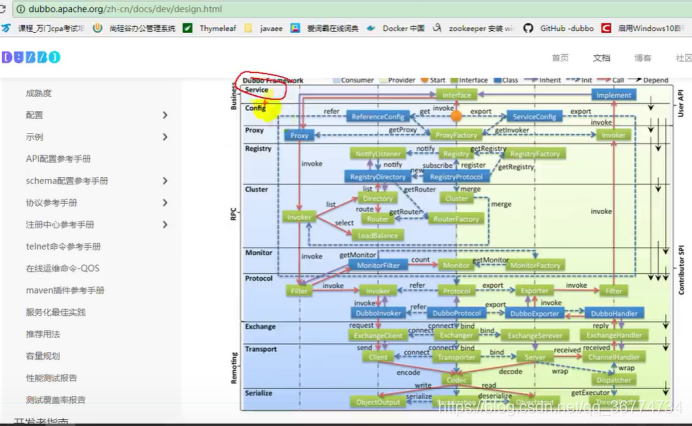
Task: Expand the 示例 section chevron
Action: pos(165,137)
